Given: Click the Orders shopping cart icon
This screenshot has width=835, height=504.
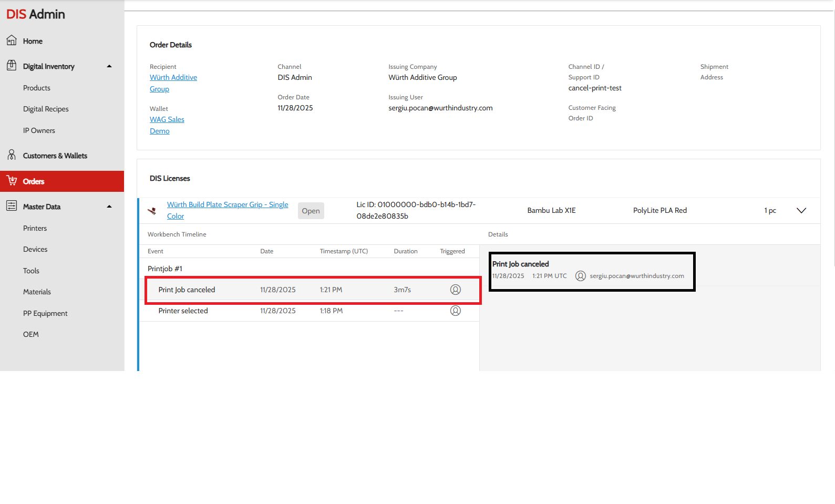Looking at the screenshot, I should point(12,181).
